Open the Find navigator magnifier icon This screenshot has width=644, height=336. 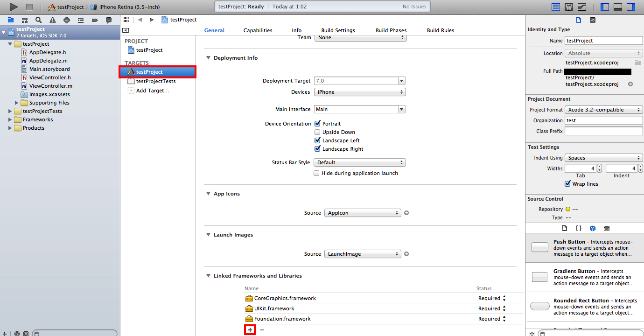click(39, 20)
